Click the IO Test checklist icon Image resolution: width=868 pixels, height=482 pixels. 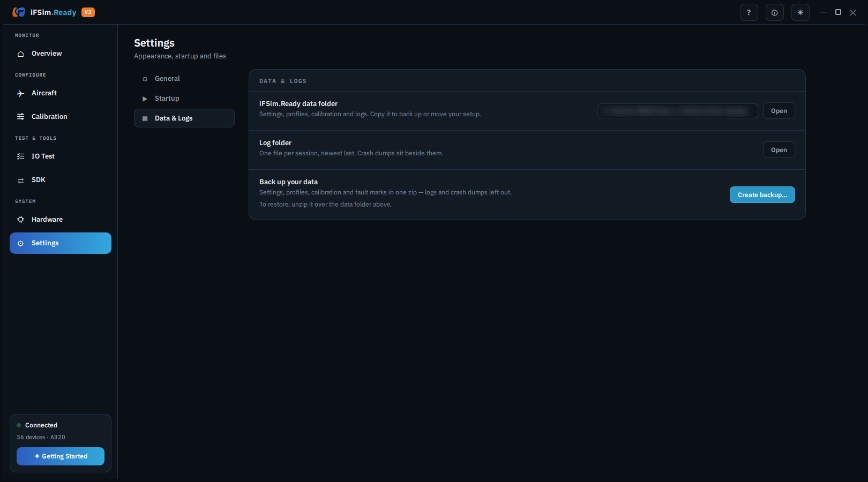21,156
